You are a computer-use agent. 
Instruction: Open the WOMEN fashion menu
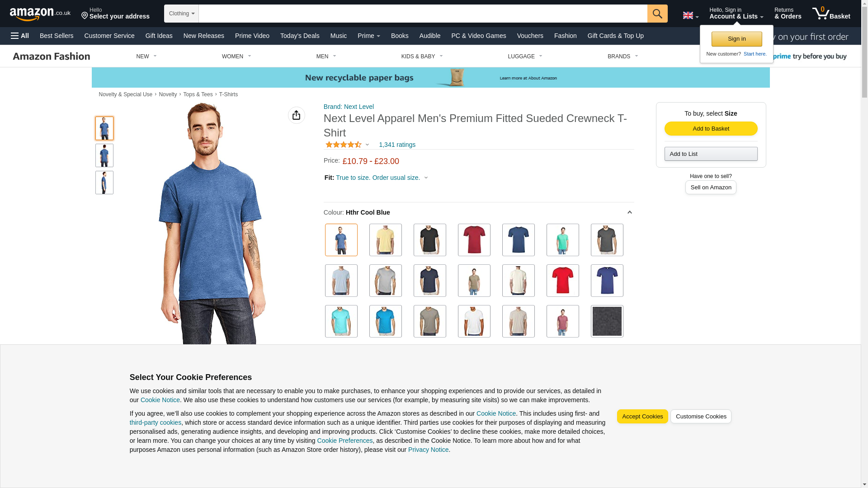tap(236, 56)
